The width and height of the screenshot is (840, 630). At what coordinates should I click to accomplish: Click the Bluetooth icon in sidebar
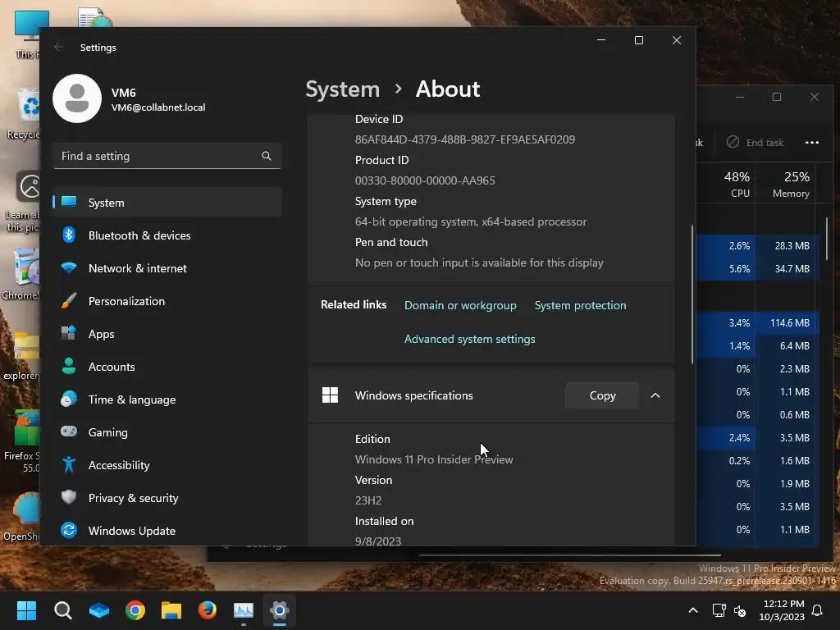coord(69,235)
